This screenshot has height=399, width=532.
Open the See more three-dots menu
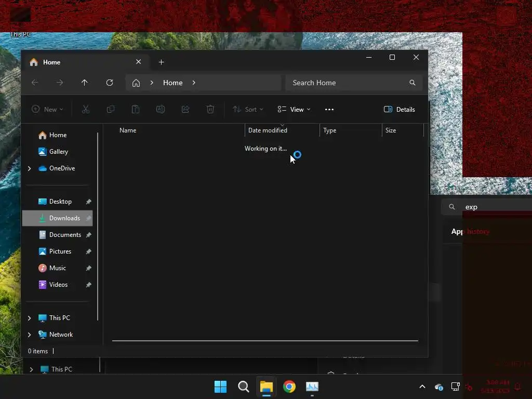click(x=329, y=109)
